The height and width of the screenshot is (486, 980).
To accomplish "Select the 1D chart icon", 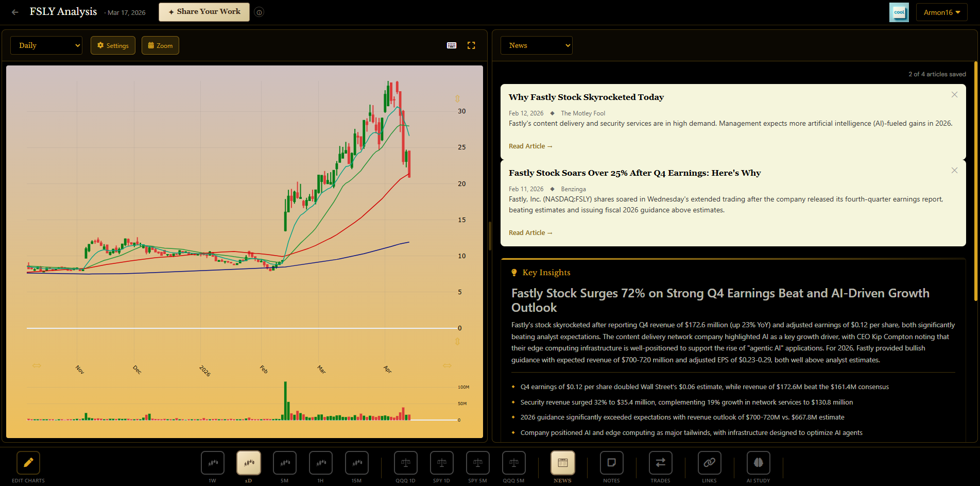I will [x=249, y=463].
